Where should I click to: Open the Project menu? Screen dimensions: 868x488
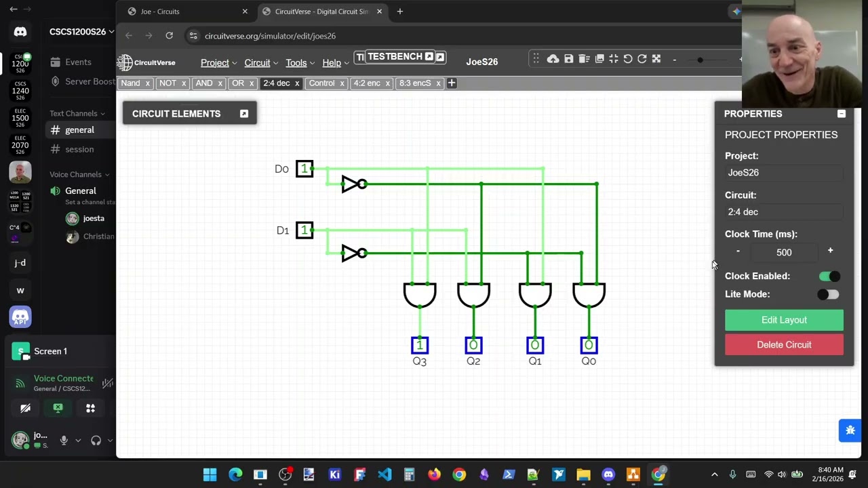pyautogui.click(x=218, y=63)
